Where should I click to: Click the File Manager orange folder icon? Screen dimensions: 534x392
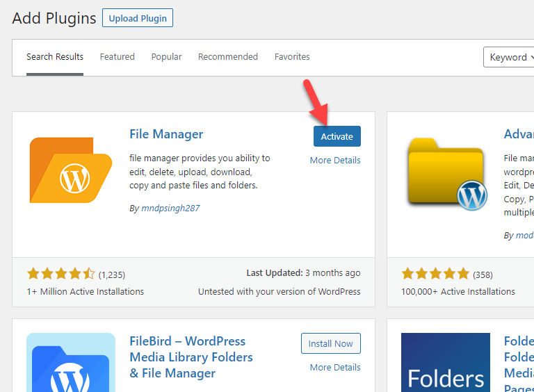tap(71, 170)
